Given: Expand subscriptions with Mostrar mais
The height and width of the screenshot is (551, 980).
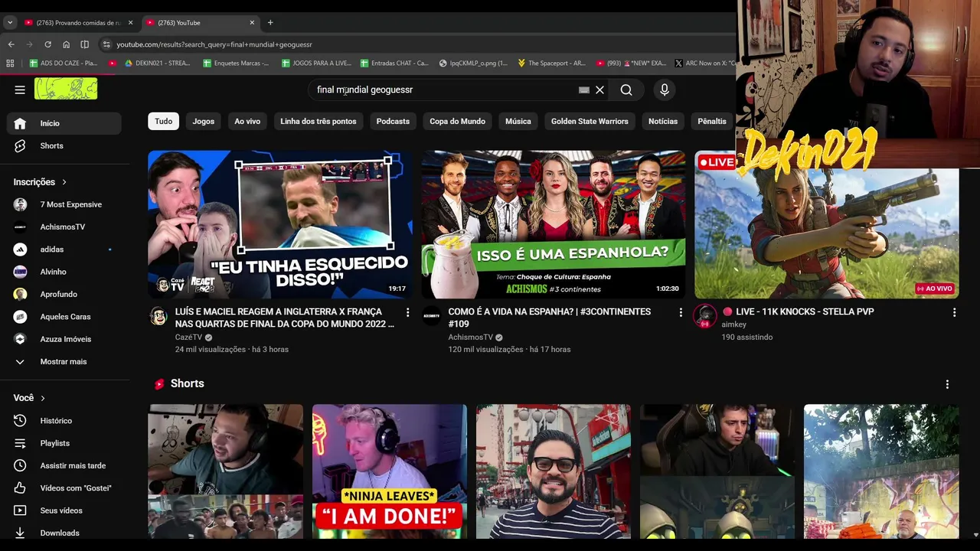Looking at the screenshot, I should (x=64, y=361).
